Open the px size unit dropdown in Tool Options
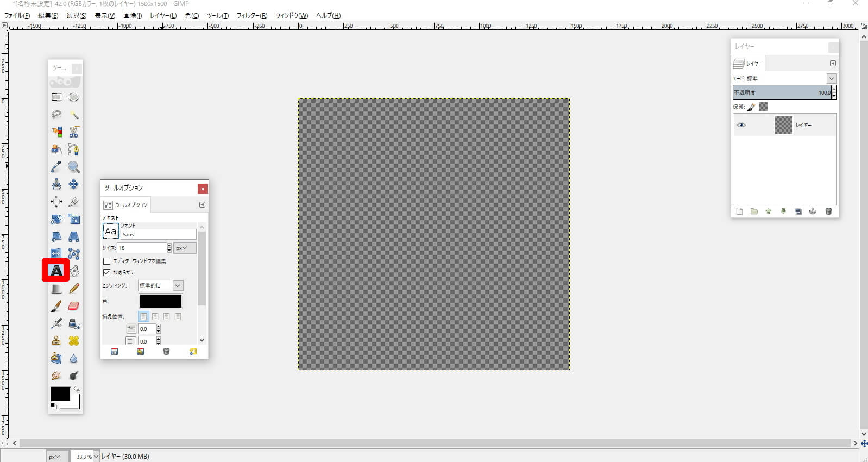 [185, 248]
